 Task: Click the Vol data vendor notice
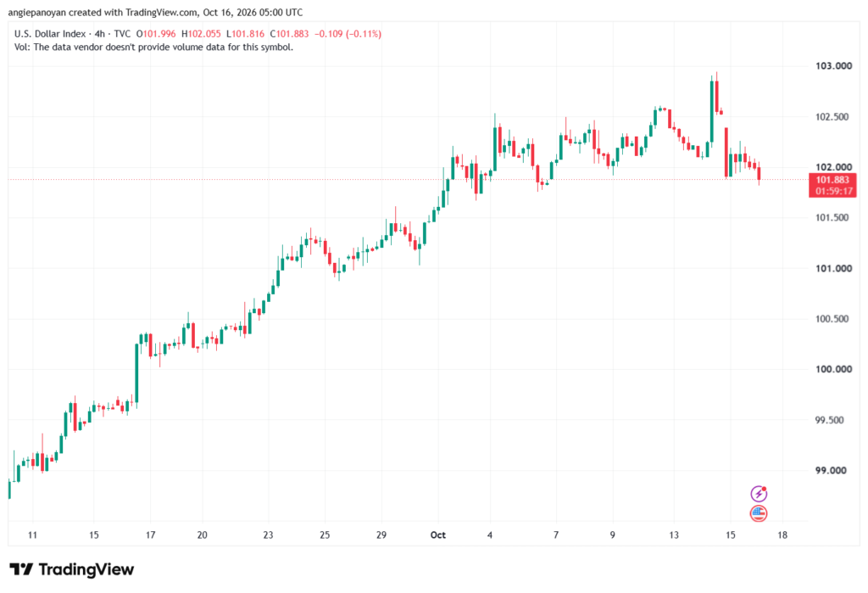coord(153,48)
